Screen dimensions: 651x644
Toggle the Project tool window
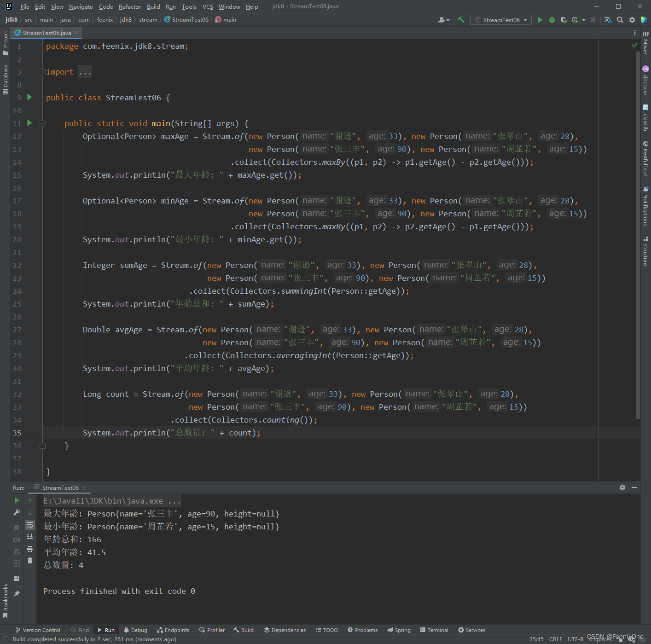coord(6,42)
